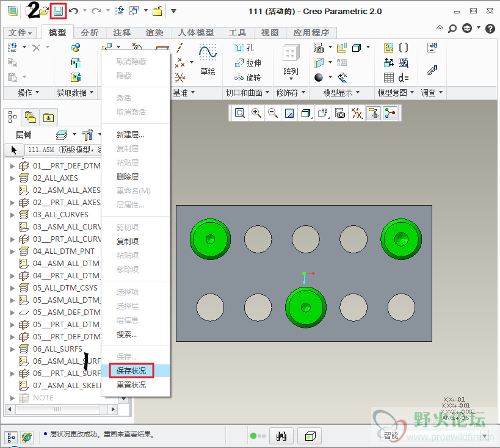Screen dimensions: 500x448
Task: Toggle the browser globe icon in status bar
Action: (x=27, y=437)
